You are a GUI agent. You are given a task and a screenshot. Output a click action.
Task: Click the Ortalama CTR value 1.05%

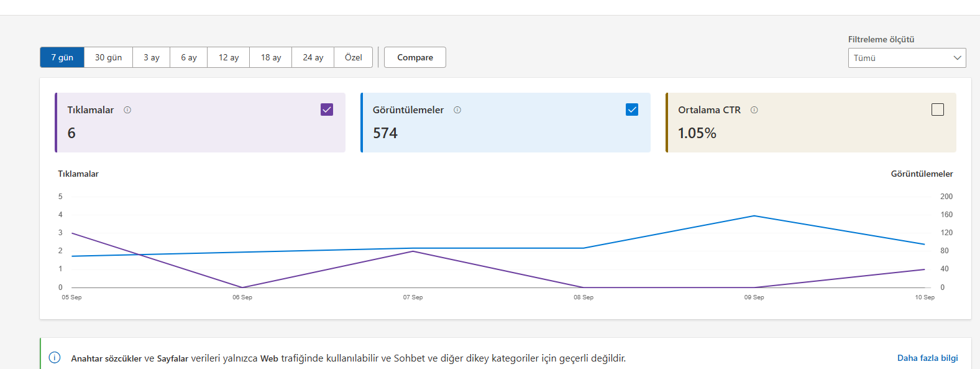click(697, 133)
